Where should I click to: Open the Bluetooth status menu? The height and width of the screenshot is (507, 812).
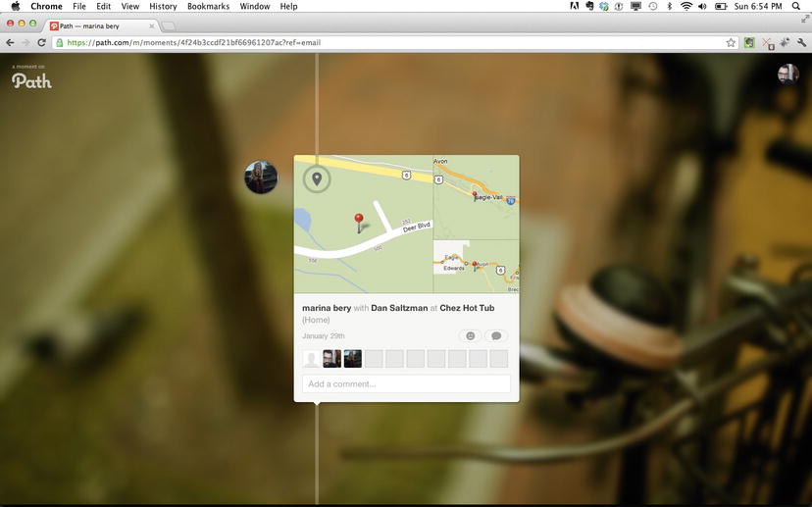pyautogui.click(x=669, y=6)
